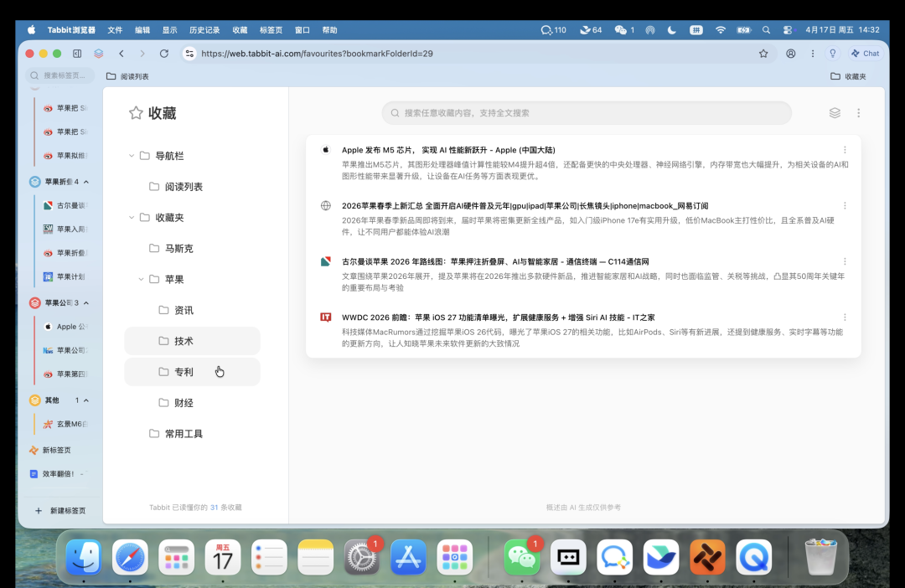Switch to the 新标签页 tab
Viewport: 905px width, 588px height.
pyautogui.click(x=58, y=450)
